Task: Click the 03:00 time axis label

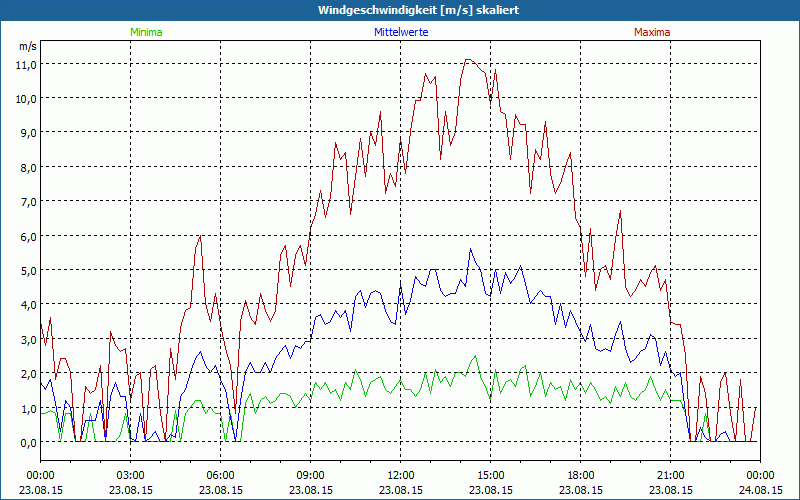Action: pos(131,476)
